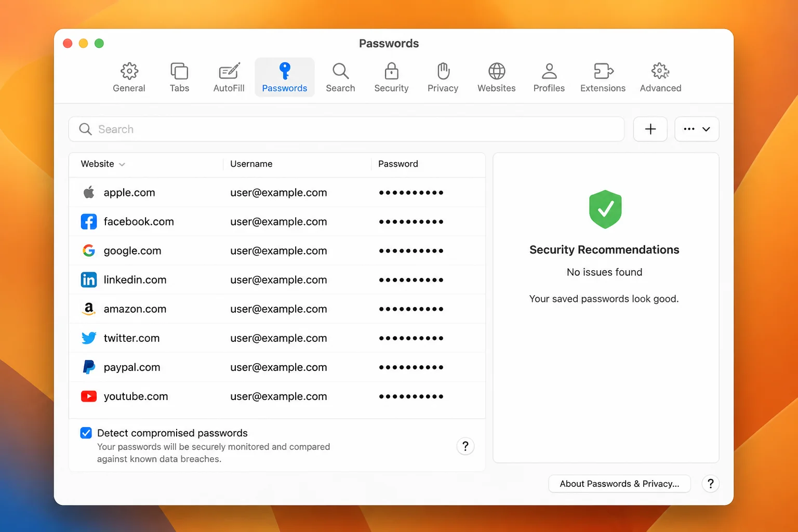Toggle Detect compromised passwords checkbox
The height and width of the screenshot is (532, 798).
86,433
